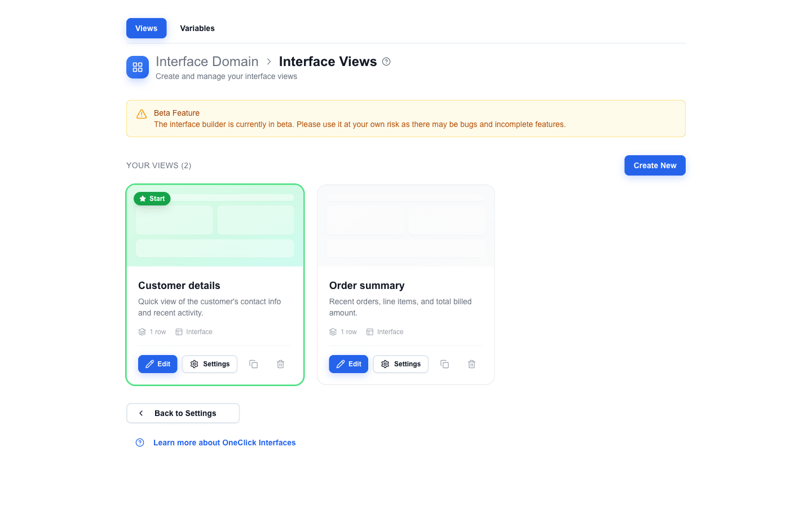Open Settings for Customer details
The height and width of the screenshot is (508, 812).
(210, 364)
